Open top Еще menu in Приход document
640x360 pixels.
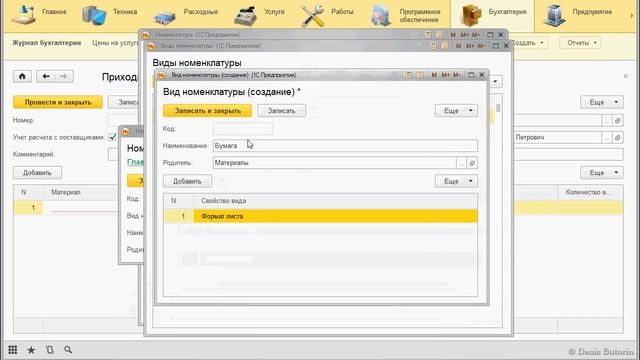[602, 102]
